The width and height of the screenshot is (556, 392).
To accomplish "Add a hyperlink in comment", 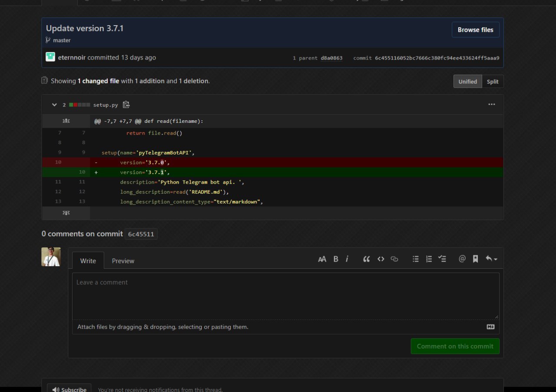I will pos(394,259).
